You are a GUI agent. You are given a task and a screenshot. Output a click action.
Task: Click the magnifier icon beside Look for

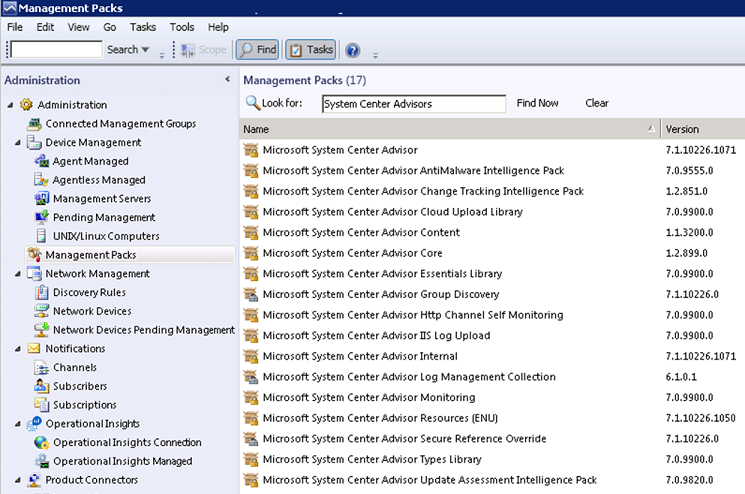[253, 103]
